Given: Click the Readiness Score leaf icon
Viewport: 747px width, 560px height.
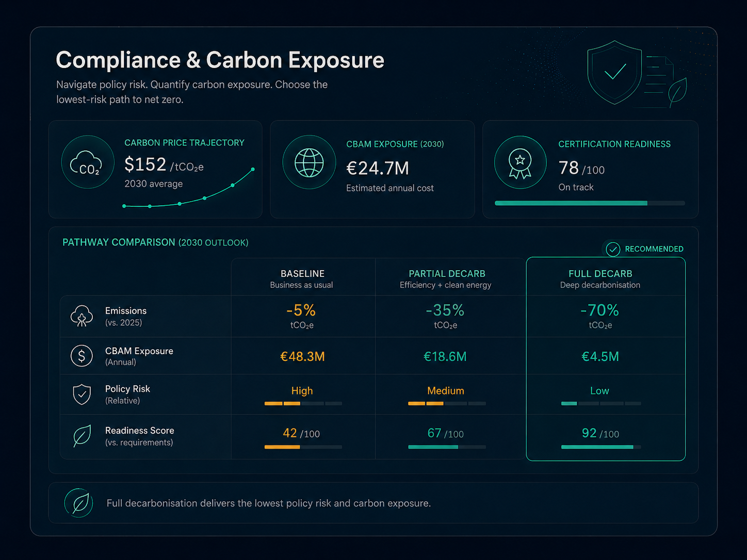Looking at the screenshot, I should pos(82,436).
